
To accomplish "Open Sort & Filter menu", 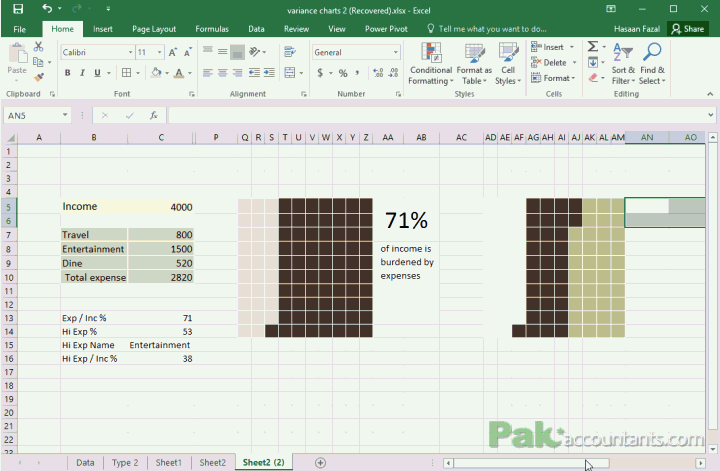I will click(623, 64).
